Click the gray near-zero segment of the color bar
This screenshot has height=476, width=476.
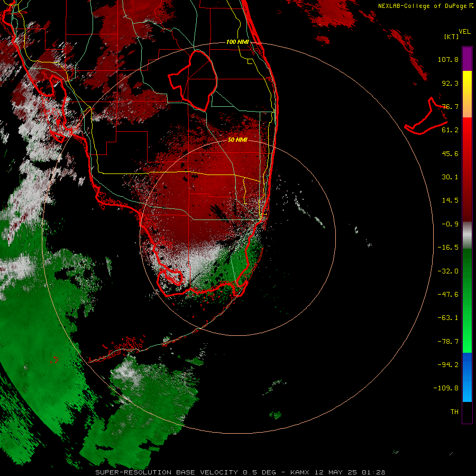click(467, 235)
